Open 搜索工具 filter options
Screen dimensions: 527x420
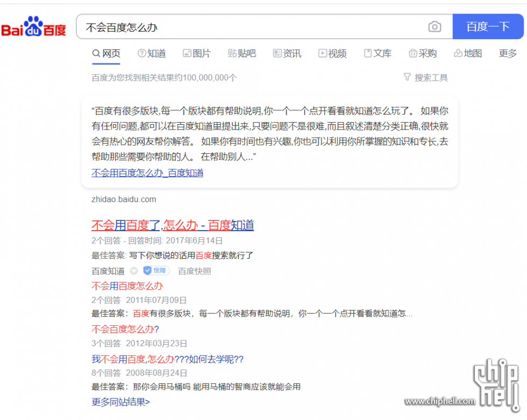pyautogui.click(x=425, y=77)
